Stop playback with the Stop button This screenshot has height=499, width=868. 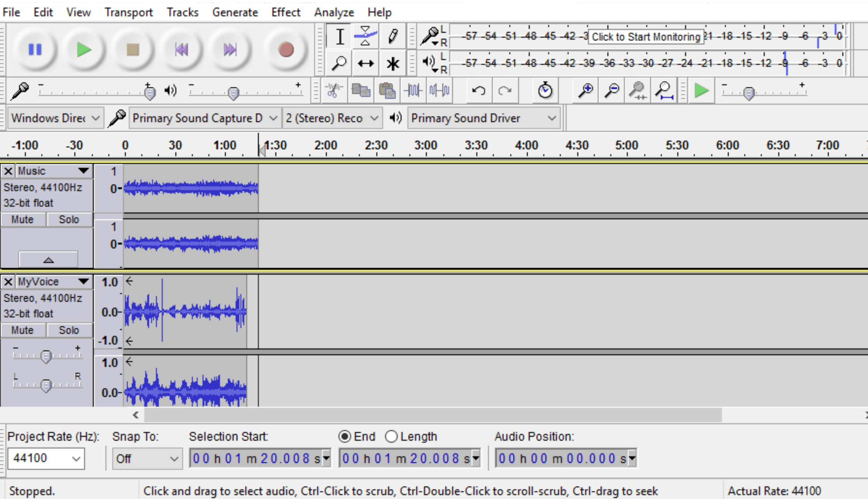[x=133, y=50]
